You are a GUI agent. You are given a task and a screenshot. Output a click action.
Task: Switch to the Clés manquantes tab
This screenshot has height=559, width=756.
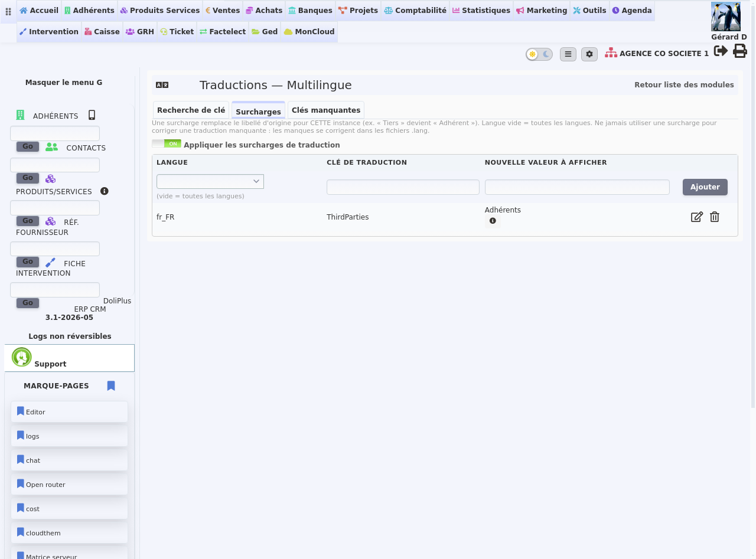click(x=326, y=110)
